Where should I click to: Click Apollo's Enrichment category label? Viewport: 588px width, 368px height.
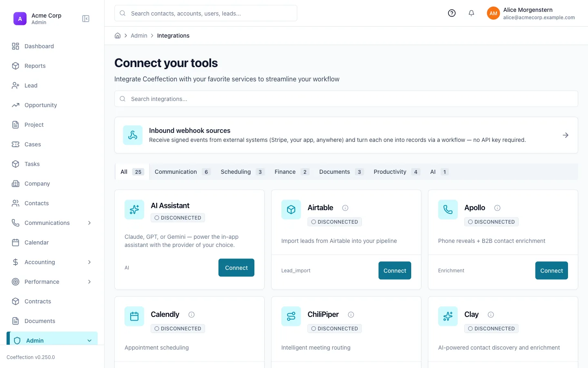click(x=451, y=271)
